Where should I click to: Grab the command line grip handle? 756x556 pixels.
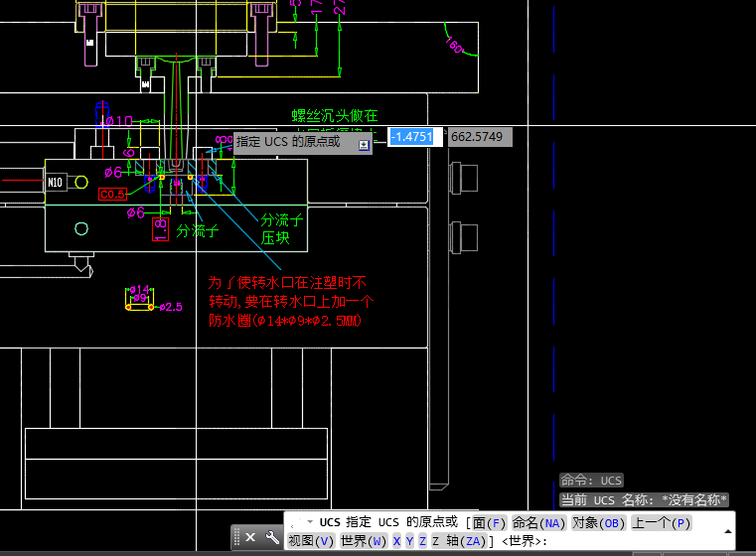(236, 537)
